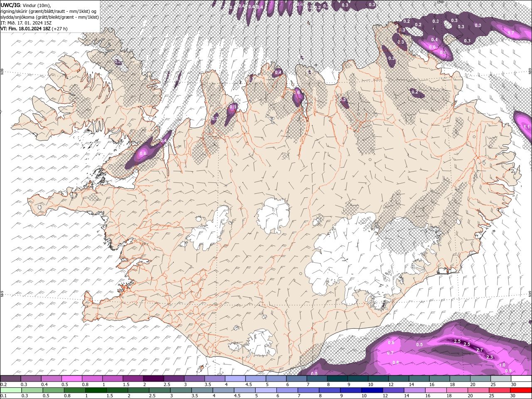
Task: Select the pink 16 swatch on rain scale
Action: click(436, 390)
